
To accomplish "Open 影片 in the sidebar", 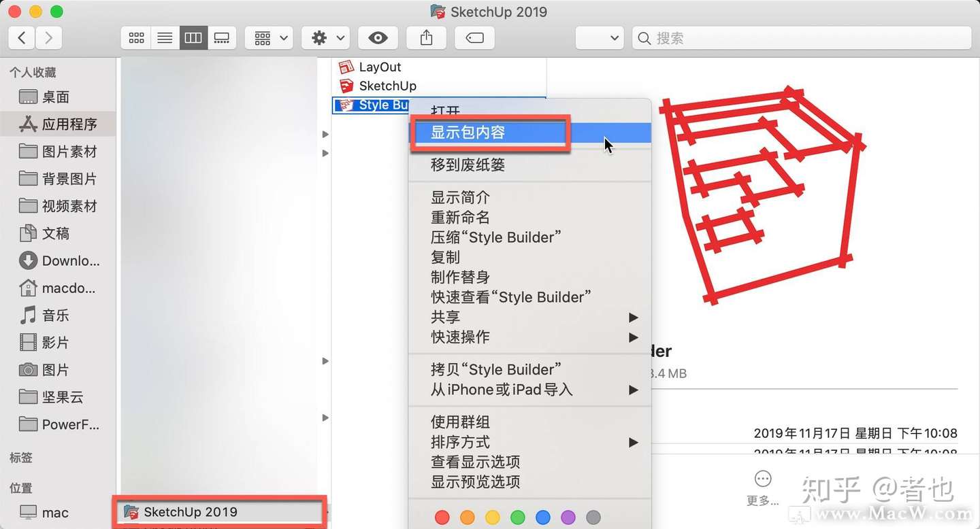I will pos(58,342).
